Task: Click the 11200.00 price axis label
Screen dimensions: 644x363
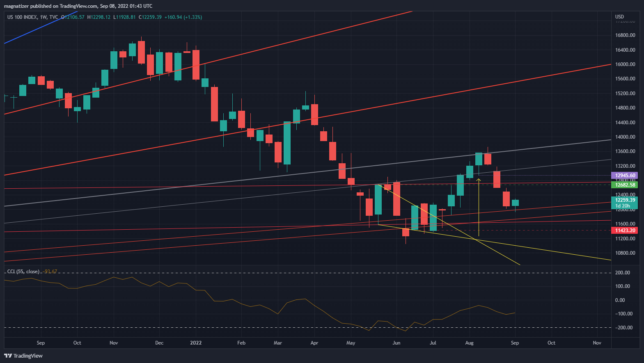Action: tap(625, 239)
